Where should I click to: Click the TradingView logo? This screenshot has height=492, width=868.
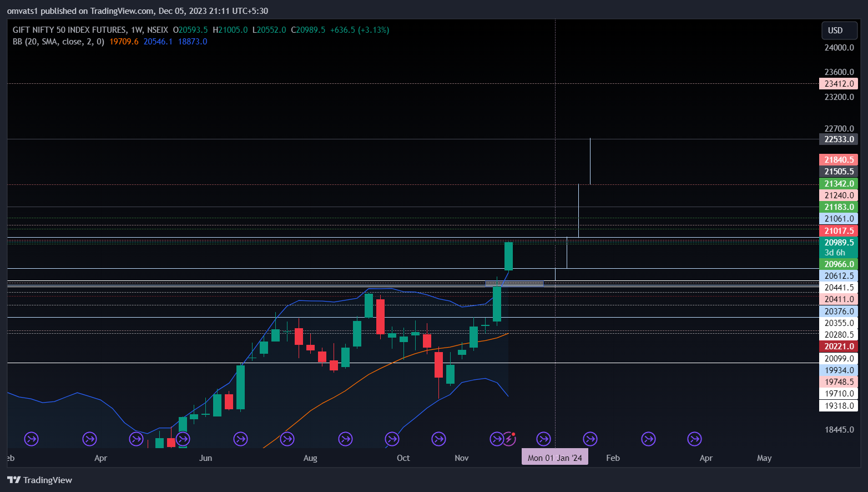pos(39,480)
